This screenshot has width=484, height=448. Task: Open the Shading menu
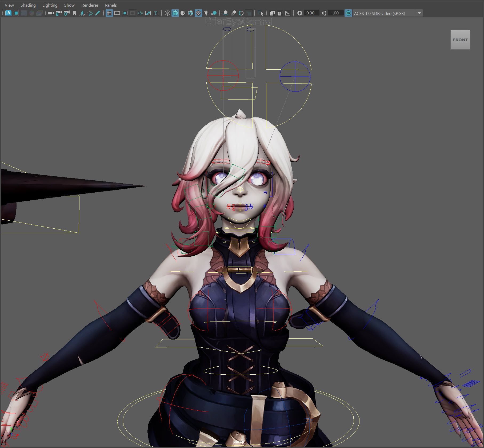click(28, 5)
